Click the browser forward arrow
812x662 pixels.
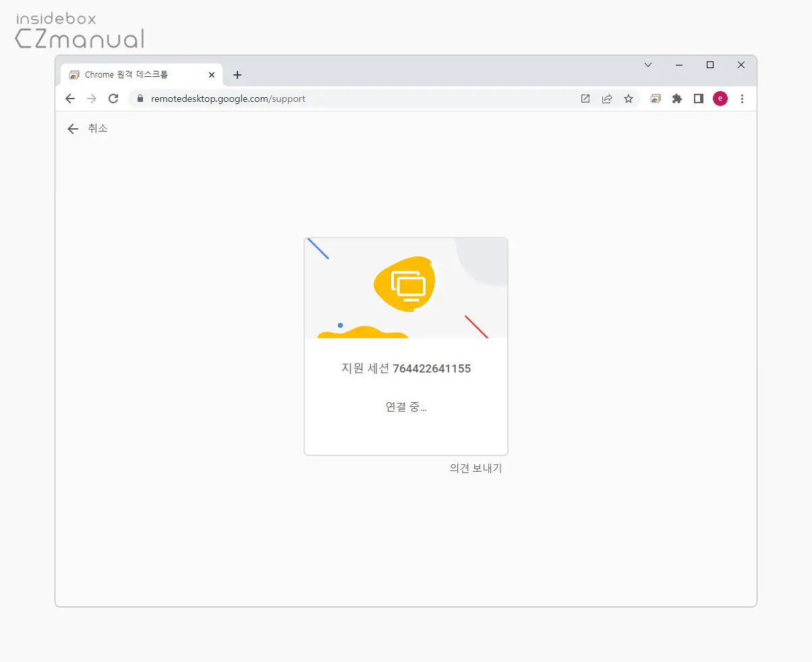[x=92, y=99]
